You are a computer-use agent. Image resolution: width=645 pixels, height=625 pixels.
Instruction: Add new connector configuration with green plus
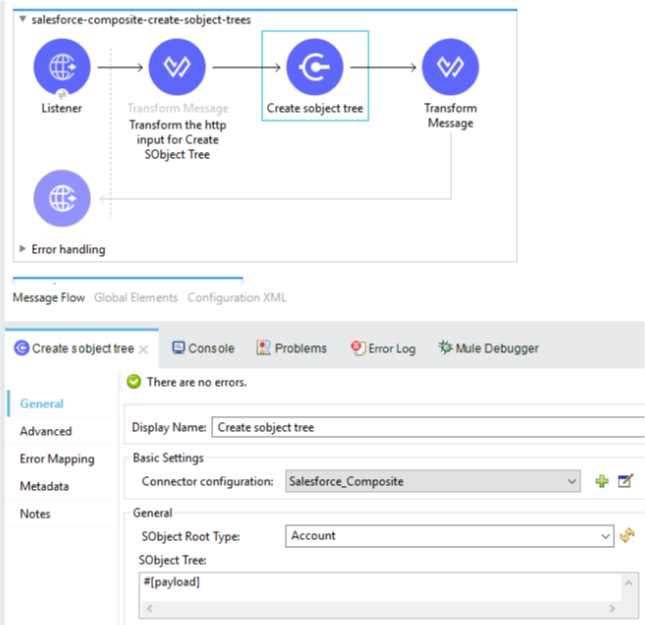pos(601,481)
